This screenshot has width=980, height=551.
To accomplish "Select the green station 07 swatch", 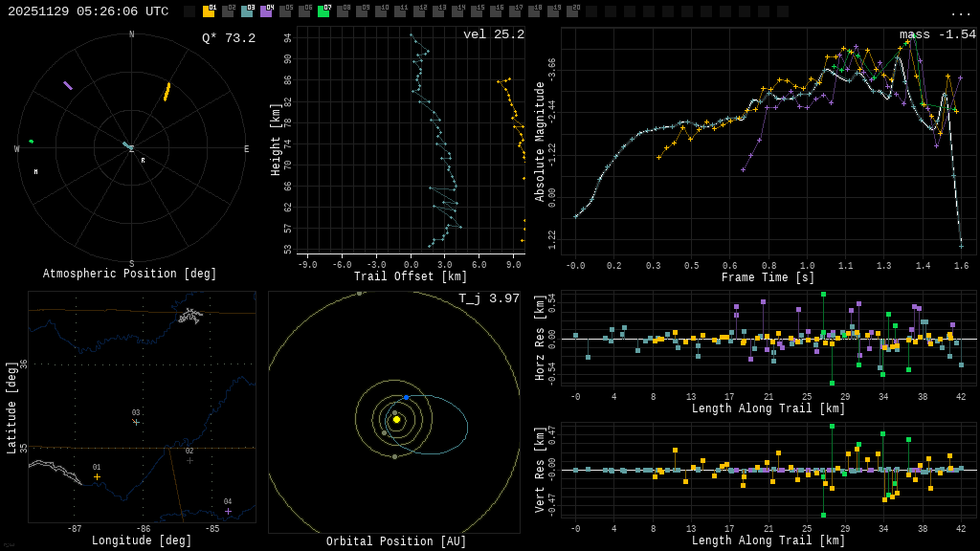I will pyautogui.click(x=323, y=11).
